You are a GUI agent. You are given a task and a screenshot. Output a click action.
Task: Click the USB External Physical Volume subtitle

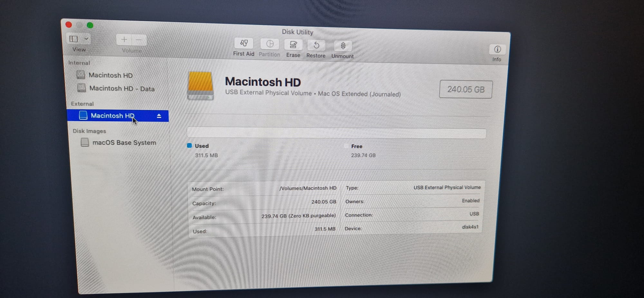[x=313, y=93]
